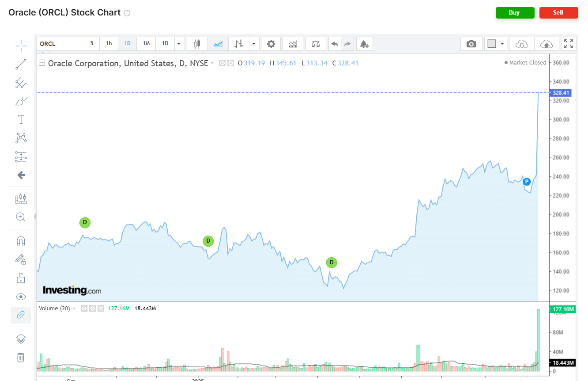Select the trend line drawing tool
Viewport: 588px width, 381px height.
[x=21, y=65]
